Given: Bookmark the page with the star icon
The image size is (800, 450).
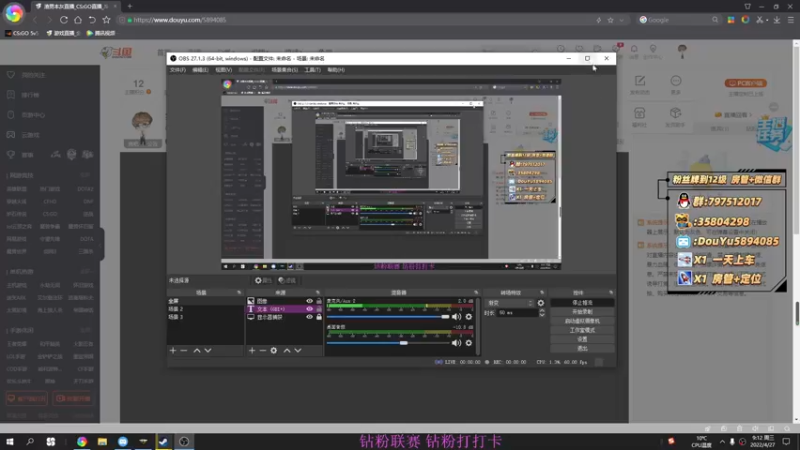Looking at the screenshot, I should click(106, 20).
